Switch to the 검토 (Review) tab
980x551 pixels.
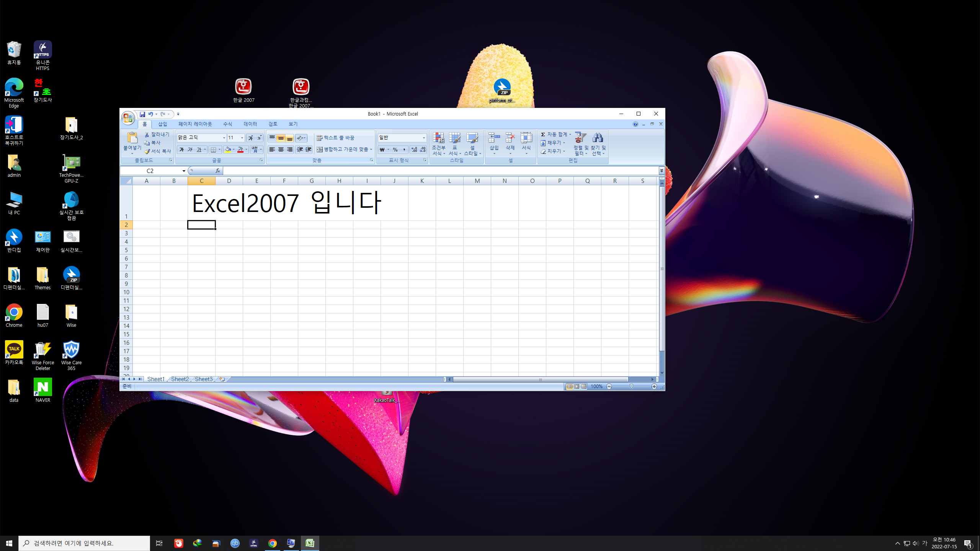coord(273,124)
